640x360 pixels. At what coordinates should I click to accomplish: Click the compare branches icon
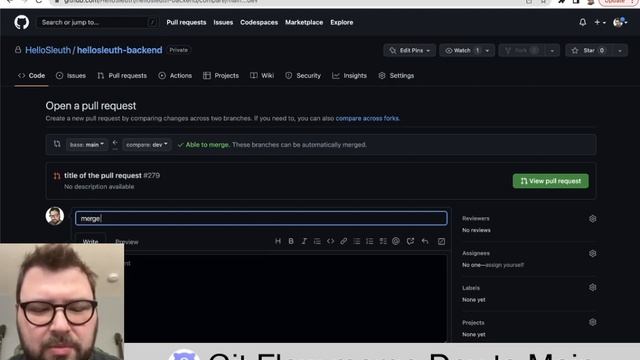(x=57, y=144)
